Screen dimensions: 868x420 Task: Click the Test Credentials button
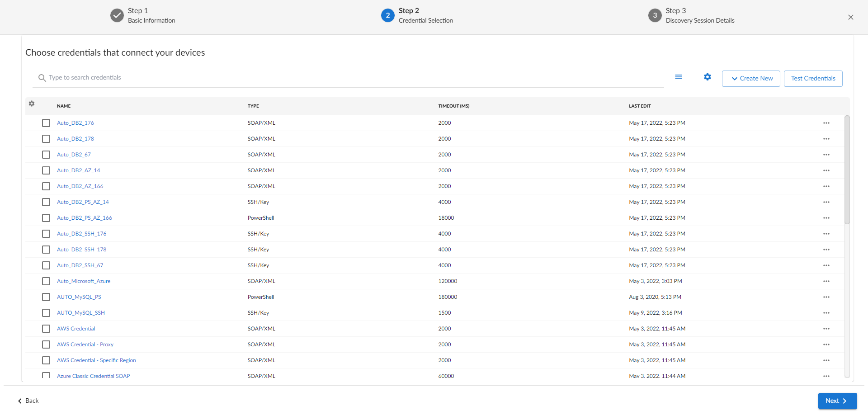[812, 79]
